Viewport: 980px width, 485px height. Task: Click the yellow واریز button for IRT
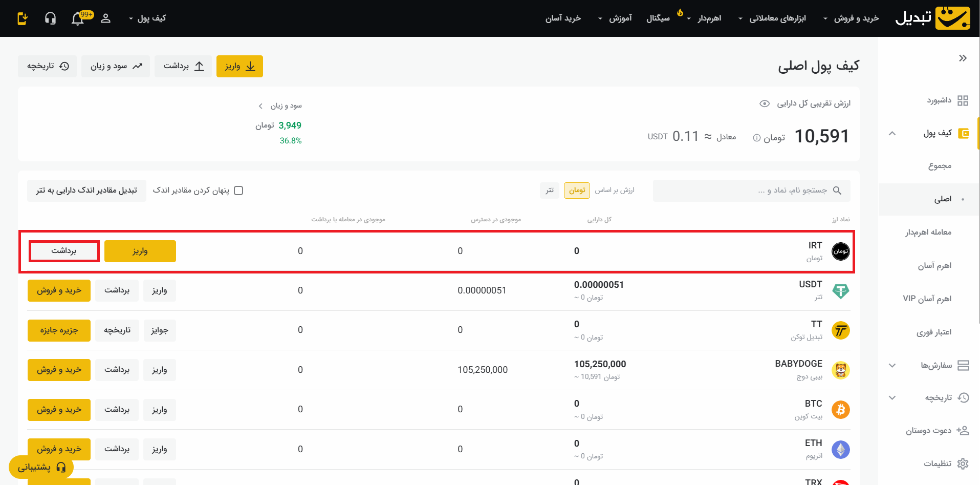pos(140,251)
